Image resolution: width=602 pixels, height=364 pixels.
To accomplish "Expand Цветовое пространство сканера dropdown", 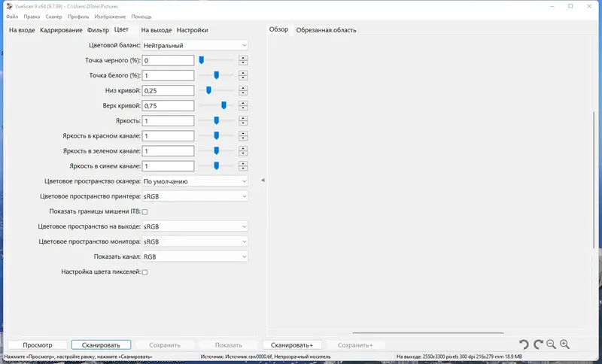I will (195, 181).
